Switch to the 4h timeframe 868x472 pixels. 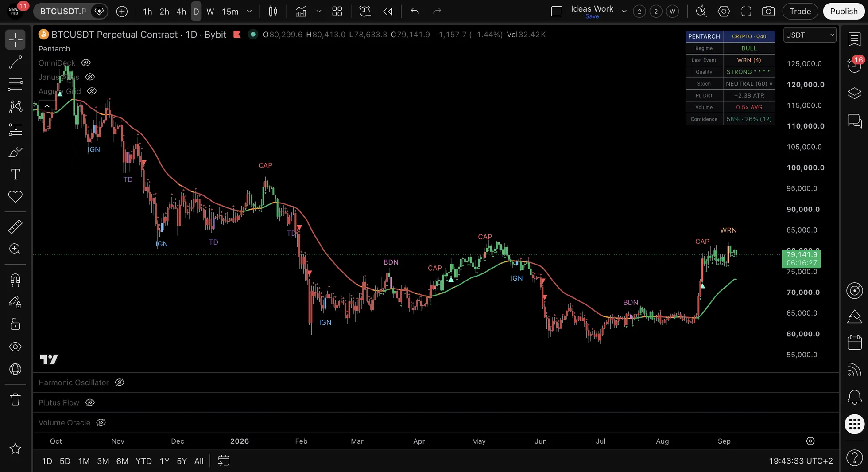(x=181, y=11)
